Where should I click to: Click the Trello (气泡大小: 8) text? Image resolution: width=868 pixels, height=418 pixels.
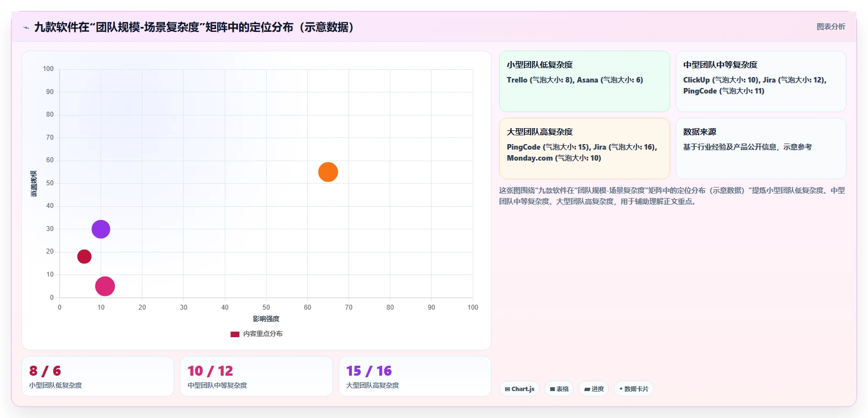(540, 80)
